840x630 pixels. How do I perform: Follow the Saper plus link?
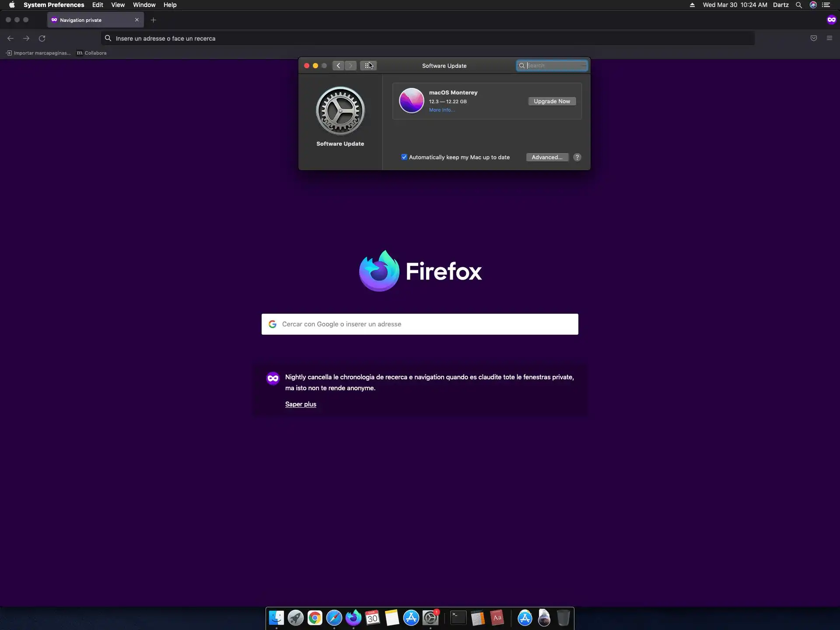tap(301, 404)
